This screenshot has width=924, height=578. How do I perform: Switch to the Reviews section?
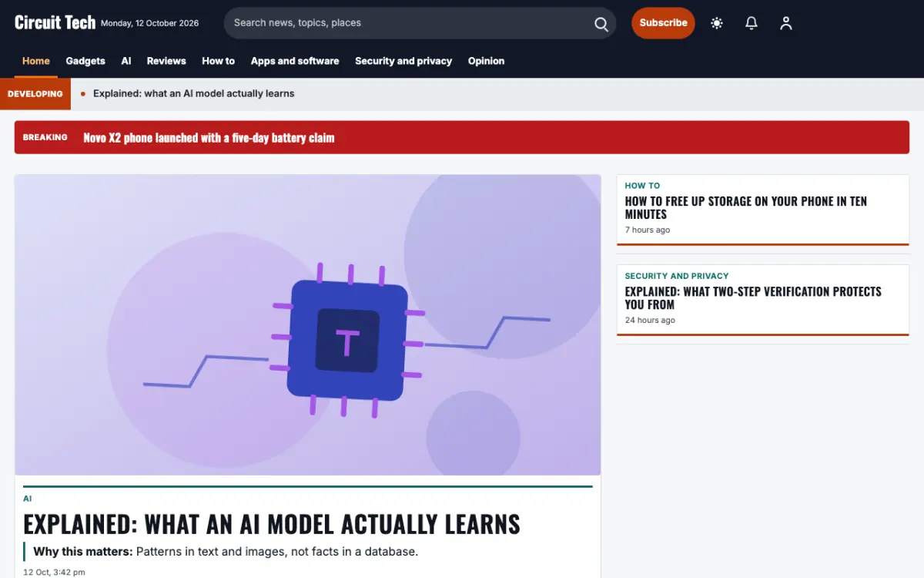click(166, 61)
